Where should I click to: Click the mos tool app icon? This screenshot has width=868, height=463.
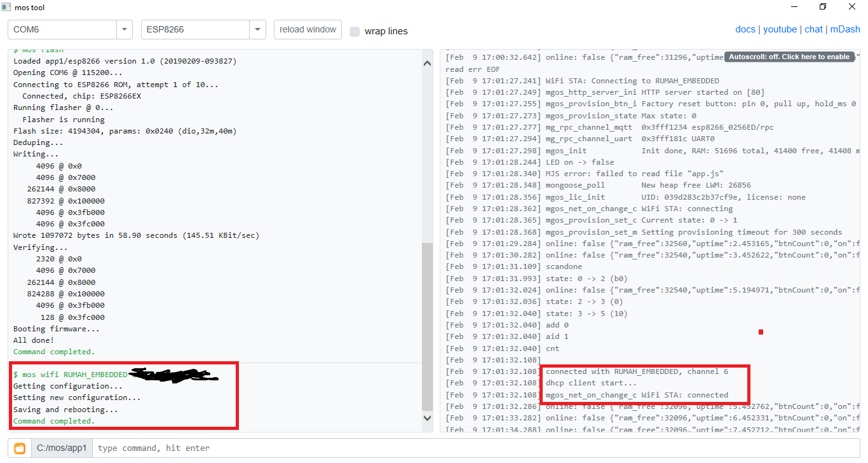coord(6,7)
